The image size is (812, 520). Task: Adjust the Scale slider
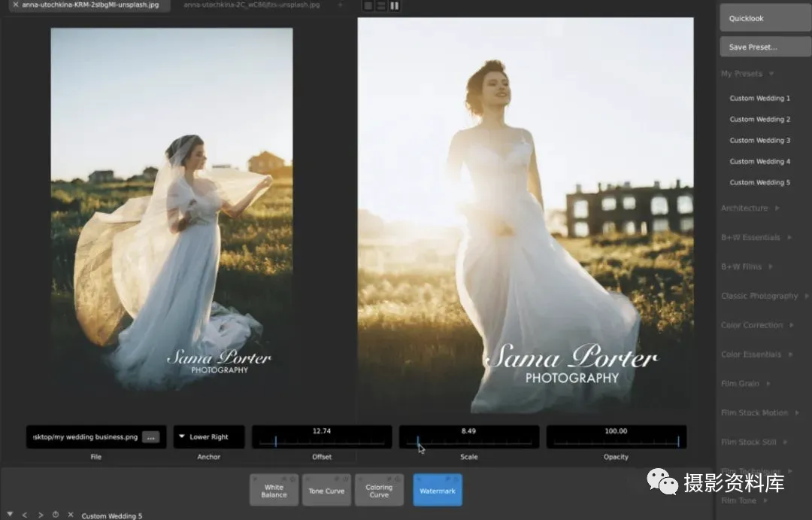(x=468, y=437)
